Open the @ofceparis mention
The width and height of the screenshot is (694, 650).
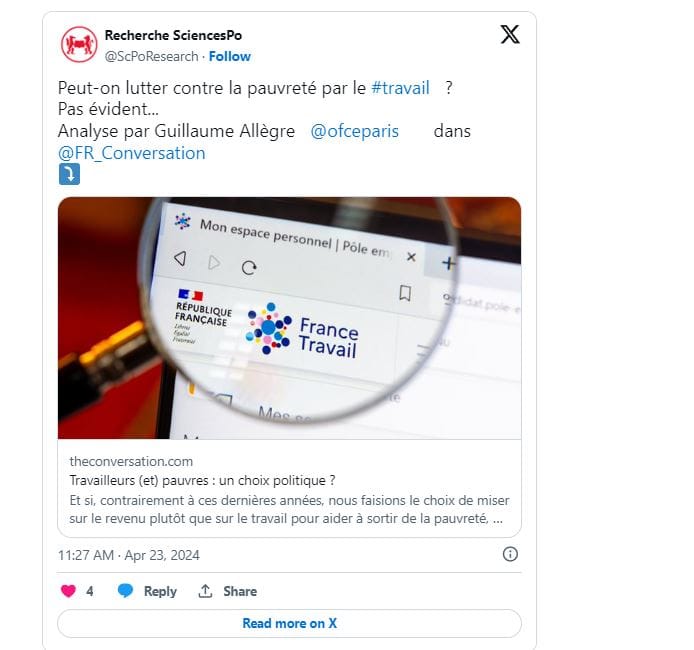tap(355, 131)
